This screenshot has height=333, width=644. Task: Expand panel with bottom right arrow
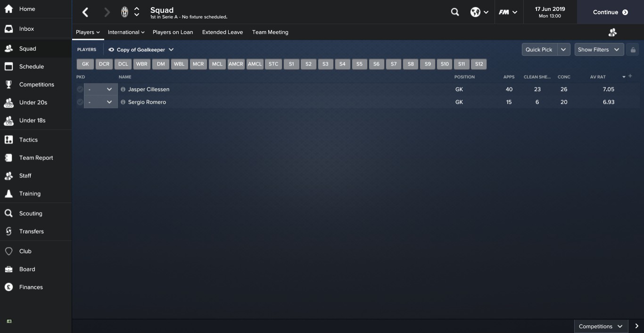click(636, 326)
